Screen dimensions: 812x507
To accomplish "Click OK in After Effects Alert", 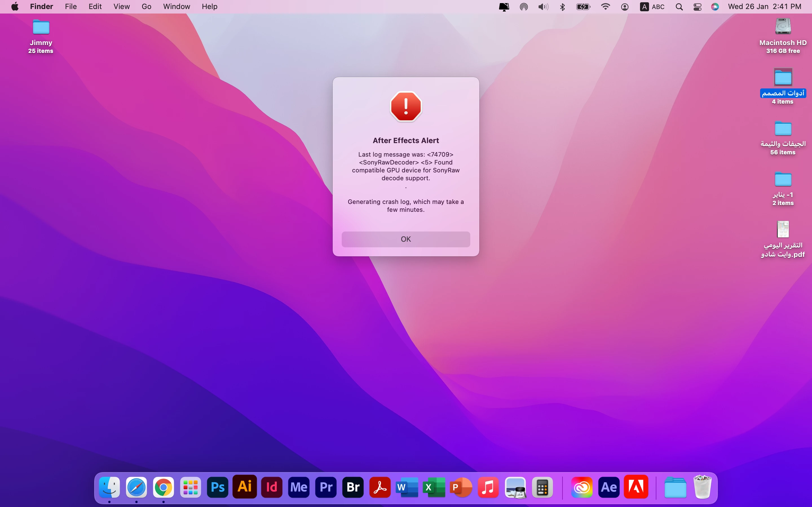I will point(406,239).
